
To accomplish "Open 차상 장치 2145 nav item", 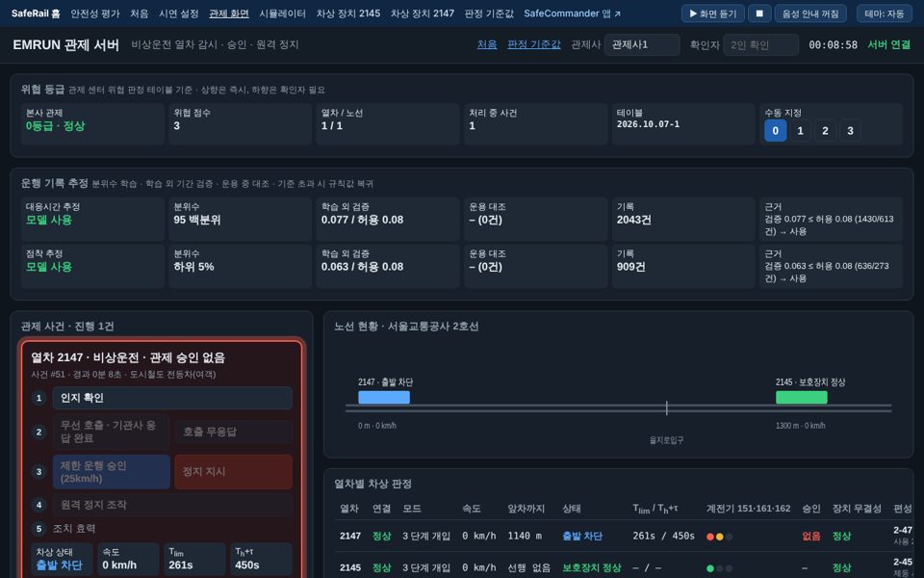I will 347,13.
